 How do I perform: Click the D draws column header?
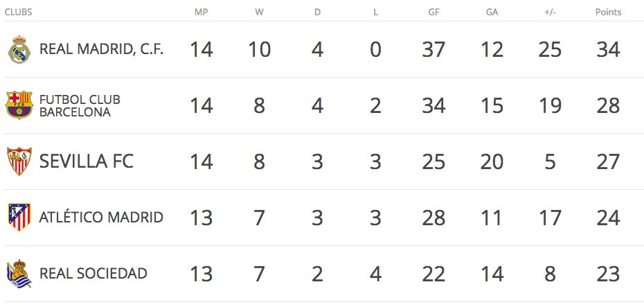click(x=317, y=12)
